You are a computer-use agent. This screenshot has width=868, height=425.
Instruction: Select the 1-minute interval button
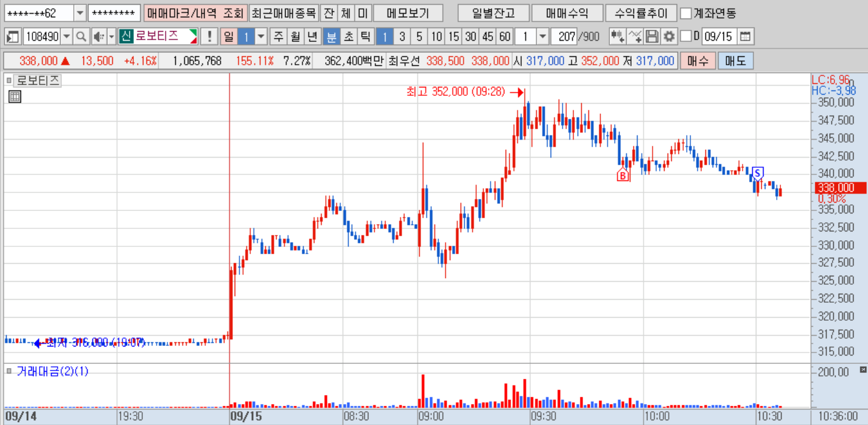click(x=385, y=37)
